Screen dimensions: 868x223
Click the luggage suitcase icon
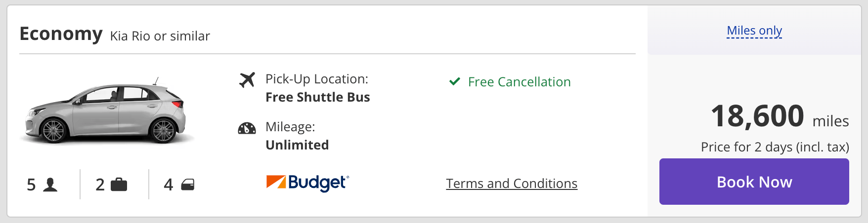(119, 185)
